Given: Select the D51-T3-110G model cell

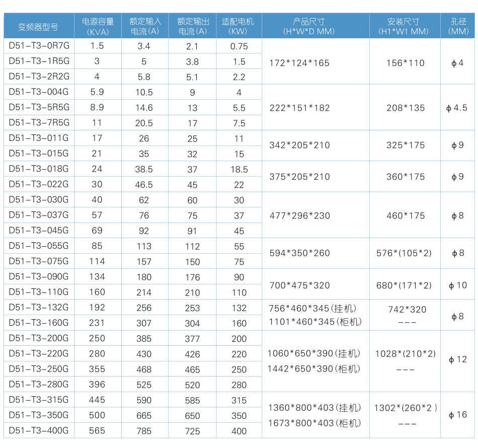Looking at the screenshot, I should tap(39, 292).
